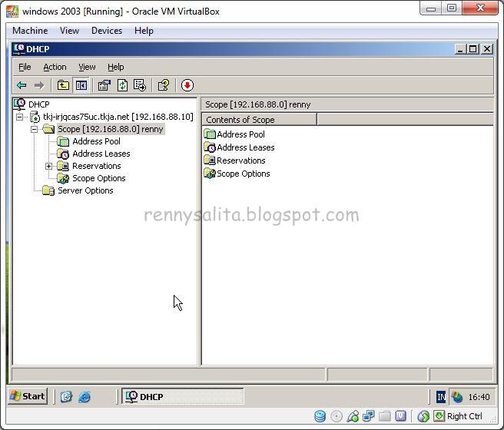Open VirtualBox View menu
Viewport: 504px width, 430px height.
coord(69,31)
